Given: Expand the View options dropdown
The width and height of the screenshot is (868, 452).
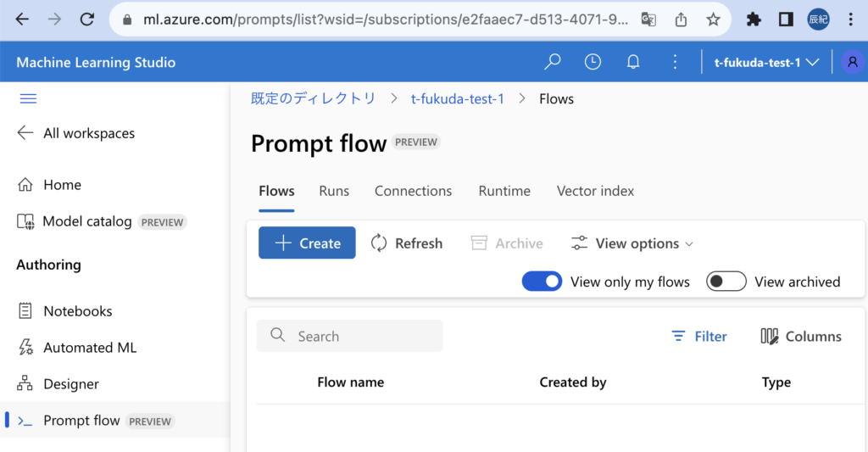Looking at the screenshot, I should tap(632, 243).
